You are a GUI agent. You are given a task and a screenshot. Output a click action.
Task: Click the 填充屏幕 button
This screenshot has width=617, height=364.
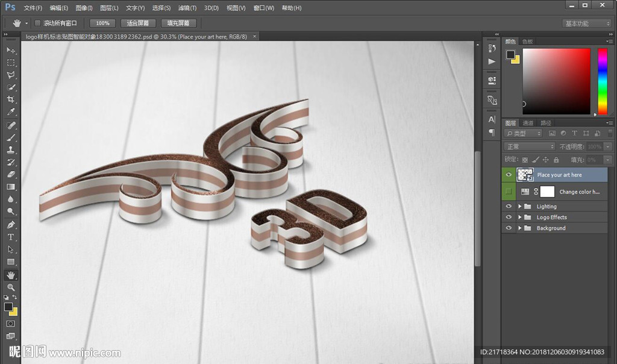pos(178,23)
